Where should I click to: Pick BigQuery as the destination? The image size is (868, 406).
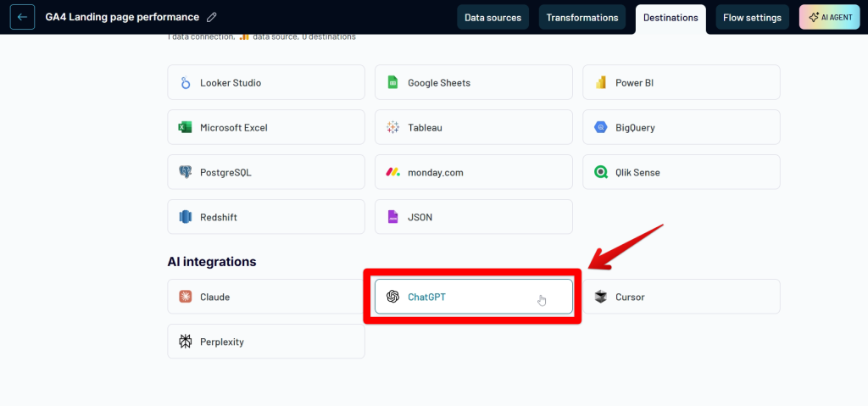(x=682, y=127)
